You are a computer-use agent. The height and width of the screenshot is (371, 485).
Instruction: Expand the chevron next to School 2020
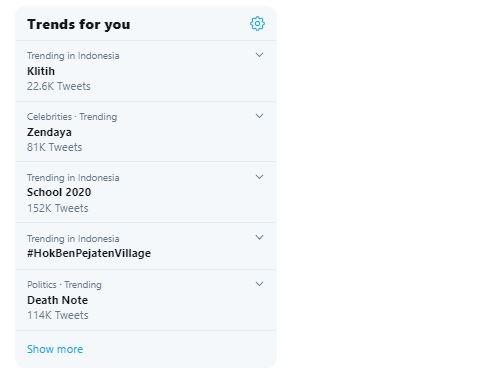click(259, 177)
